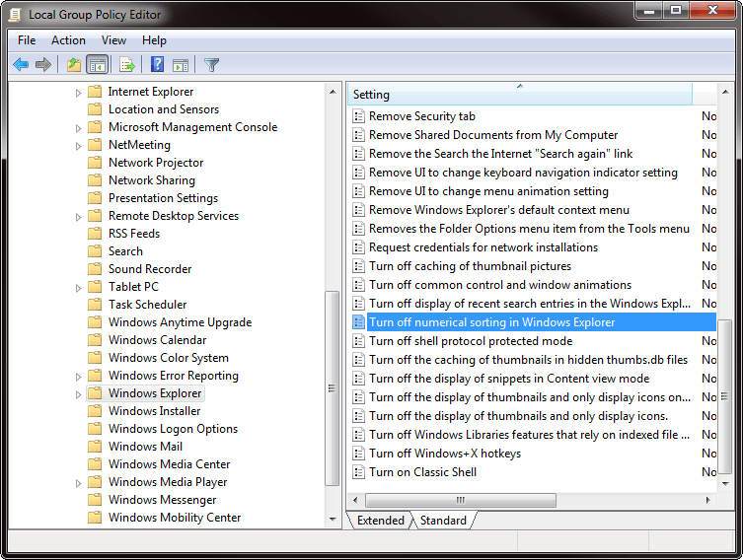The width and height of the screenshot is (743, 560).
Task: Open the Action menu
Action: (68, 40)
